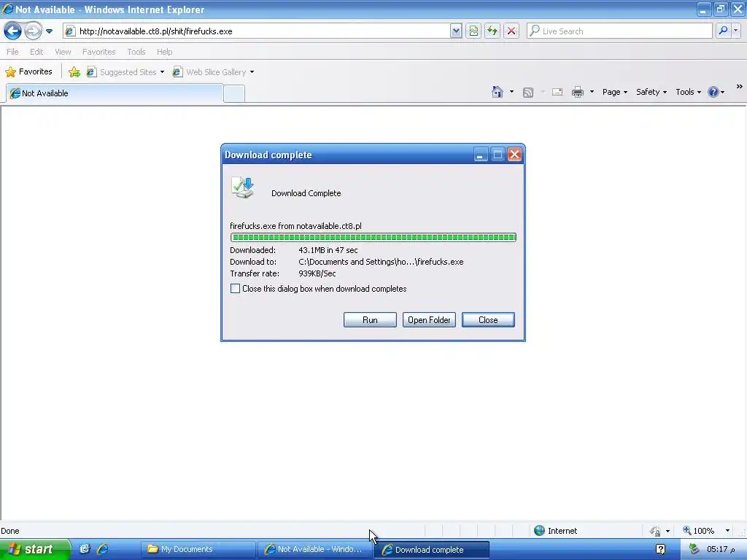Switch to Download complete taskbar item
This screenshot has width=747, height=560.
click(431, 550)
